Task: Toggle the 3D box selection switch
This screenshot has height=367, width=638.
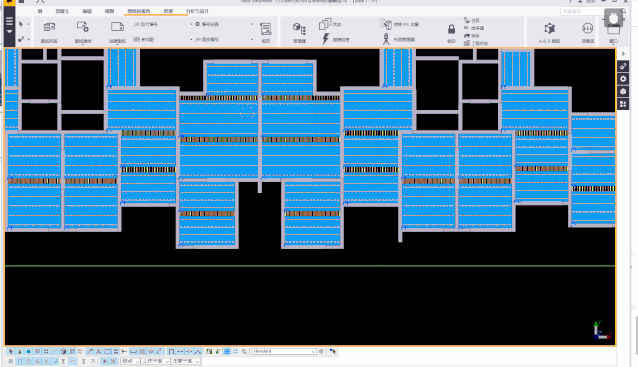Action: pyautogui.click(x=63, y=352)
